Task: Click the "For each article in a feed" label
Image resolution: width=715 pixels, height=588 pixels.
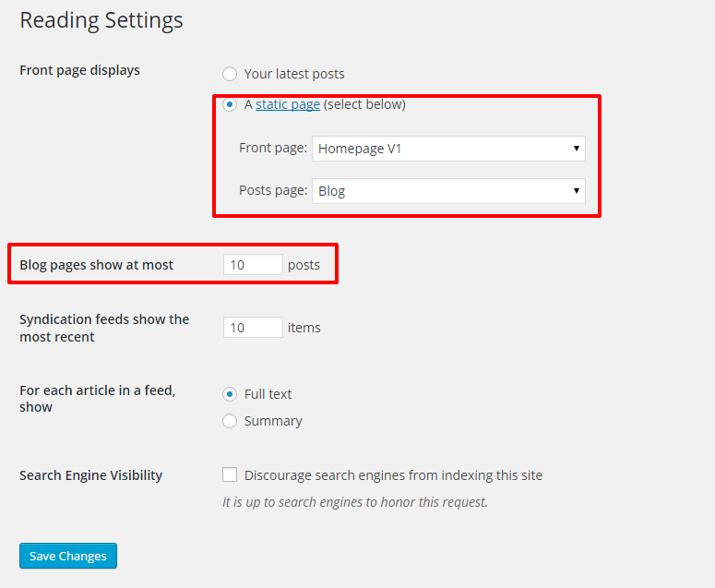Action: [x=97, y=399]
